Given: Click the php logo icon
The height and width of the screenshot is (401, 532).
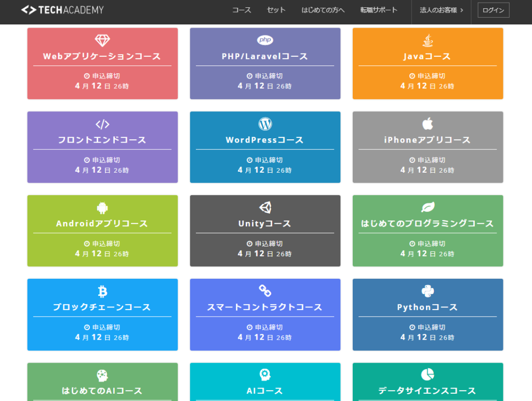Looking at the screenshot, I should (265, 40).
